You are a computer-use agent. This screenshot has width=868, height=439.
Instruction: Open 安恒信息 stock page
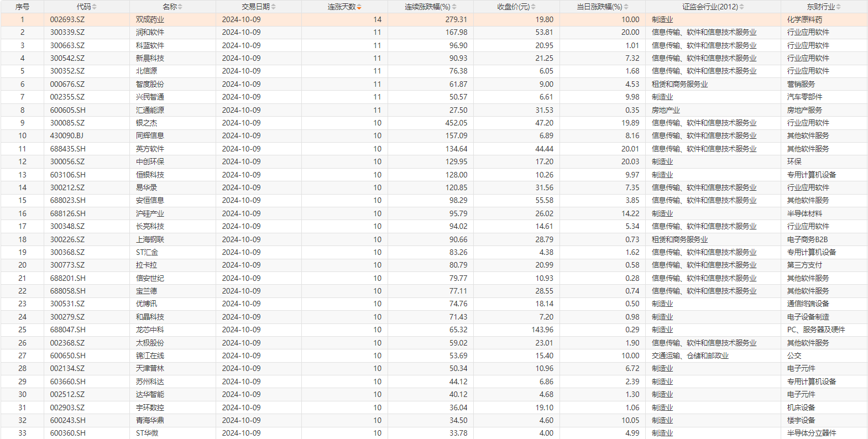tap(150, 200)
